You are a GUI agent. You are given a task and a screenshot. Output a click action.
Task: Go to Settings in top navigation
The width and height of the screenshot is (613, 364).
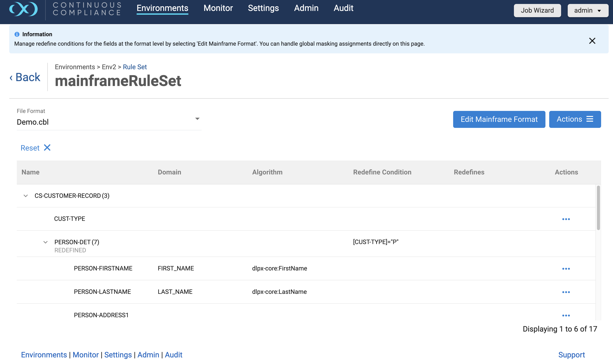(x=263, y=8)
